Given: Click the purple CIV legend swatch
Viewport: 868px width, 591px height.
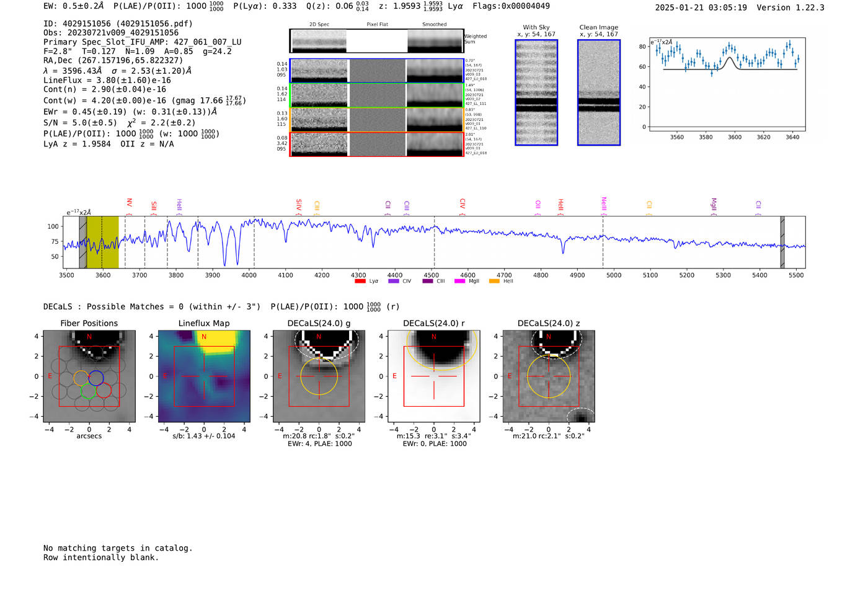Looking at the screenshot, I should pos(393,282).
